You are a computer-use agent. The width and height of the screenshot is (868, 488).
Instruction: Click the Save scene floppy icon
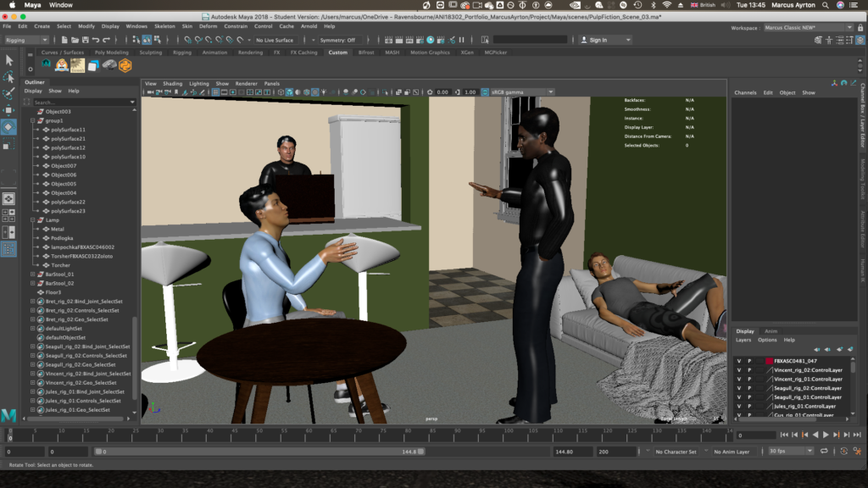[86, 40]
